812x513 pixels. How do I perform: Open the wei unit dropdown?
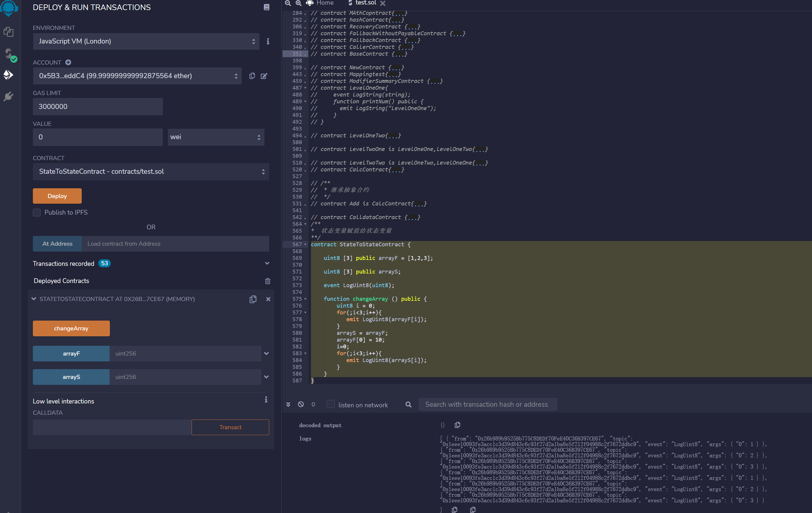pyautogui.click(x=216, y=137)
